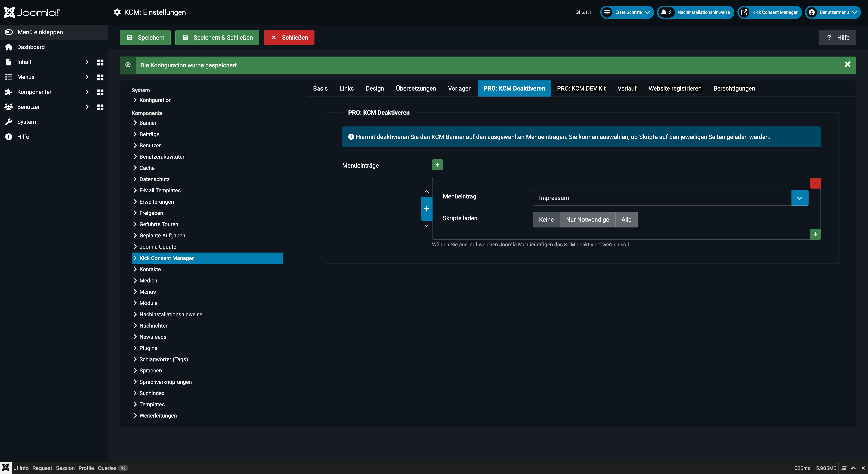Open debug bar settings sliders icon

[844, 468]
